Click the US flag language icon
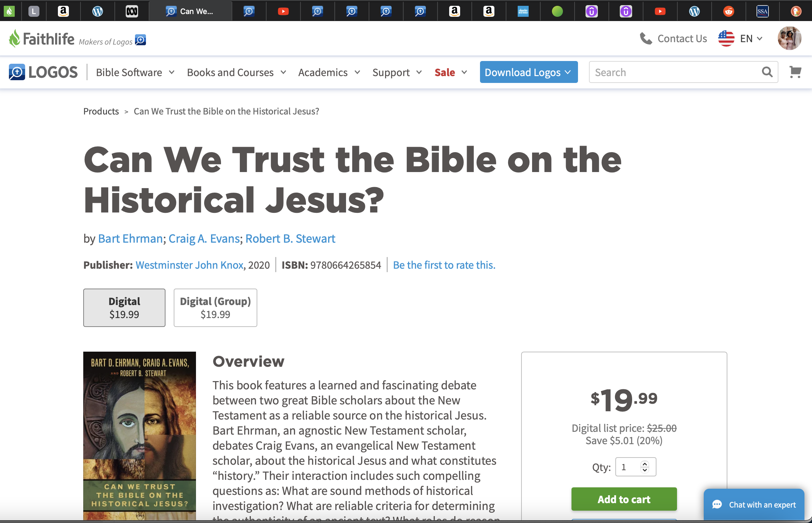Screen dimensions: 812x523 pos(726,38)
